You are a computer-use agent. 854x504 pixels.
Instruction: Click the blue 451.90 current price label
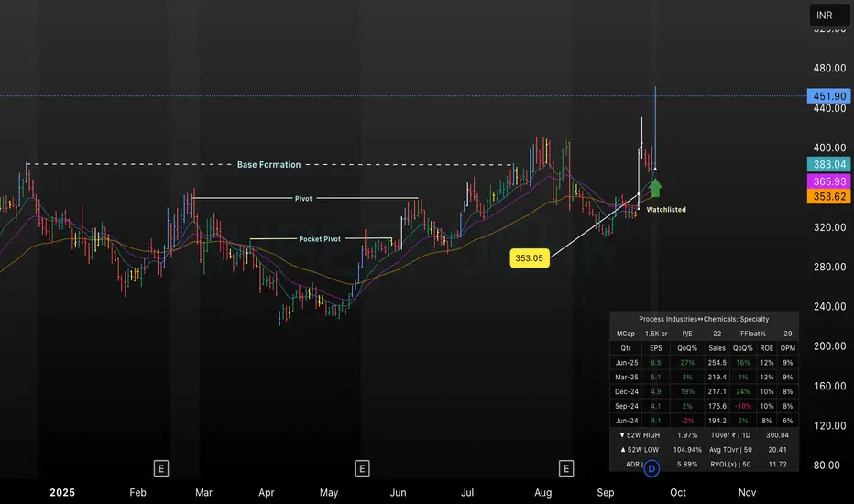(x=829, y=96)
